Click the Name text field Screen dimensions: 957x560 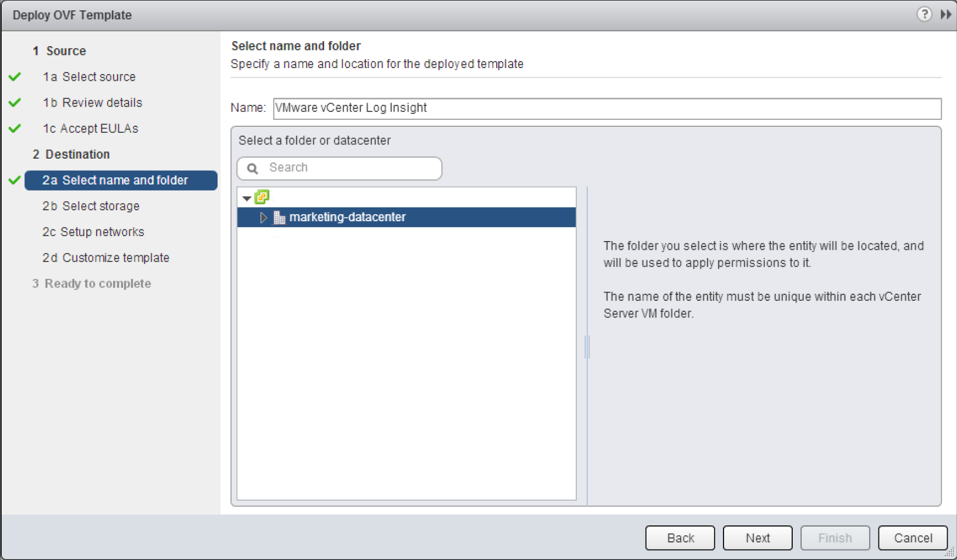pyautogui.click(x=607, y=108)
